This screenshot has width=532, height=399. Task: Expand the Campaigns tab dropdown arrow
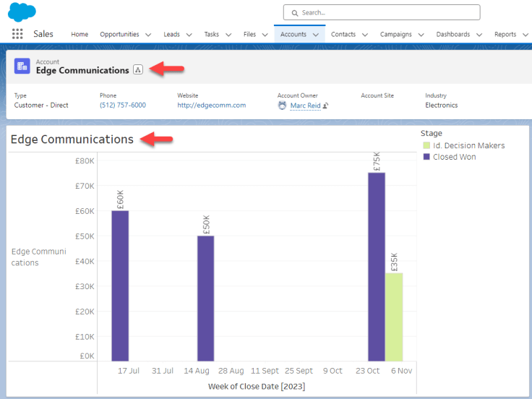(x=421, y=35)
